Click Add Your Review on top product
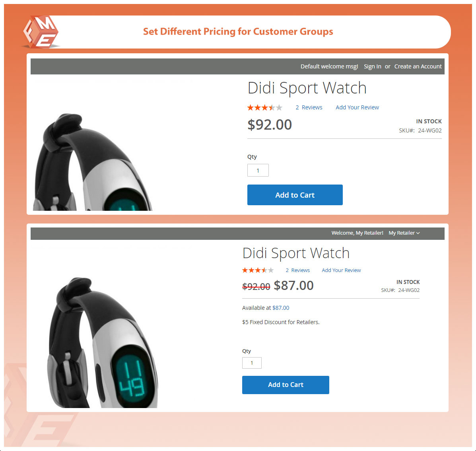This screenshot has width=476, height=451. [357, 107]
